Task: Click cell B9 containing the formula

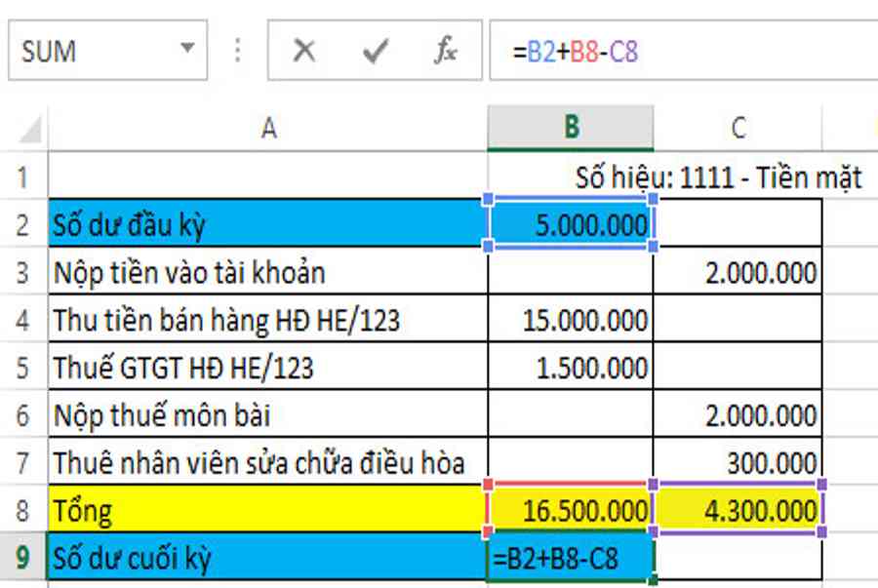Action: click(x=571, y=559)
